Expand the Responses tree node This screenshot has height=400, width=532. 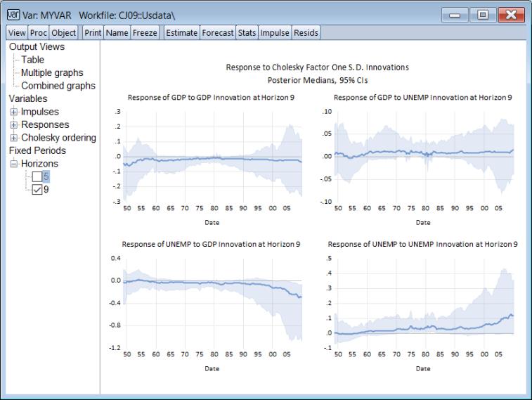(x=14, y=124)
